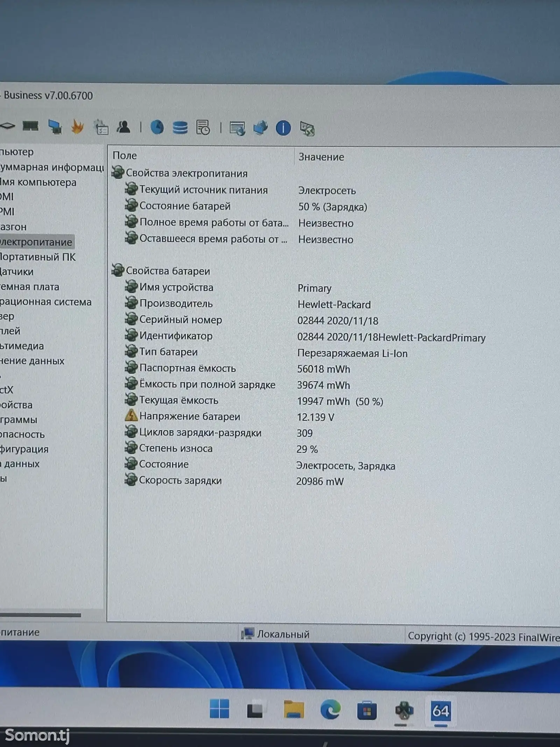Open the blue pie chart toolbar icon
Image resolution: width=560 pixels, height=747 pixels.
click(x=157, y=127)
